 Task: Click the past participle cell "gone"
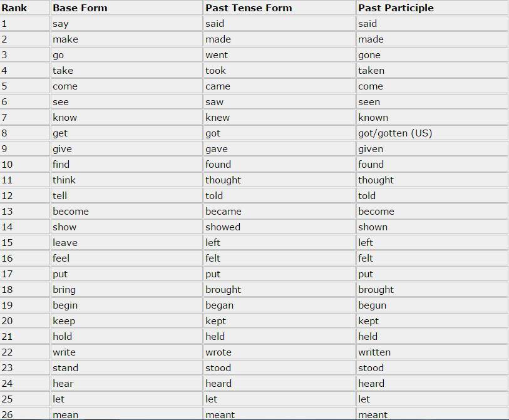pos(369,55)
